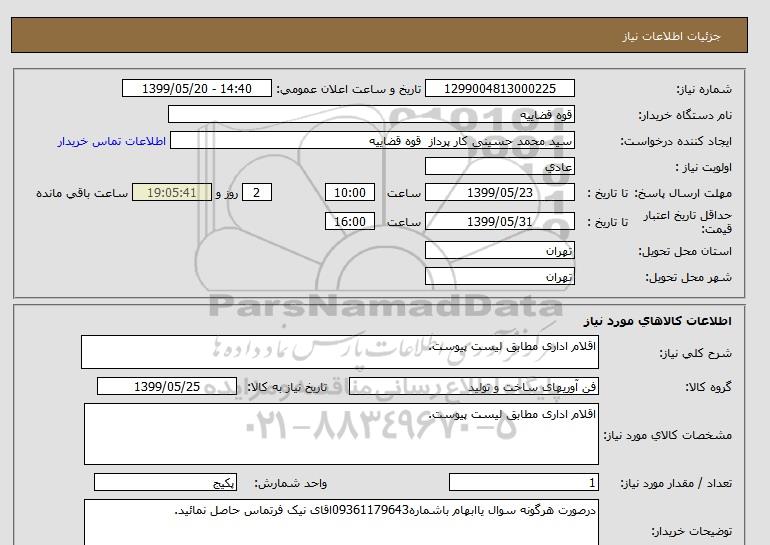Click the buyer organization field قوه قضاییه
This screenshot has width=770, height=545.
(371, 114)
